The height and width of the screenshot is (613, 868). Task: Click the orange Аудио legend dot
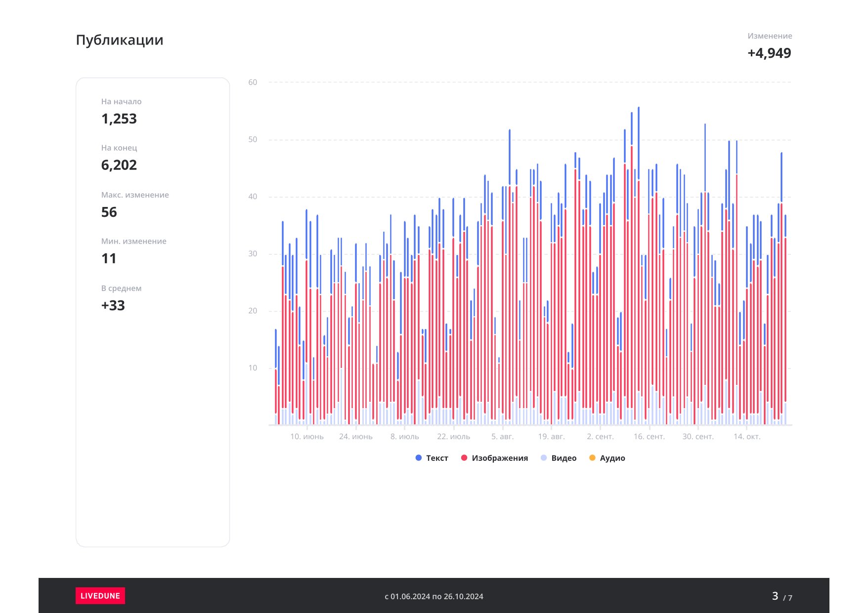click(x=592, y=458)
